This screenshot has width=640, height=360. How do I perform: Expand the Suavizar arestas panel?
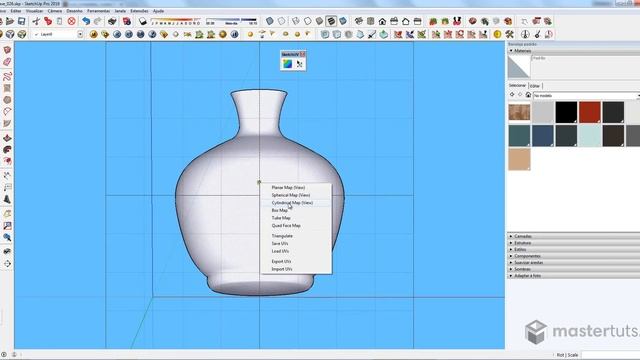573,262
